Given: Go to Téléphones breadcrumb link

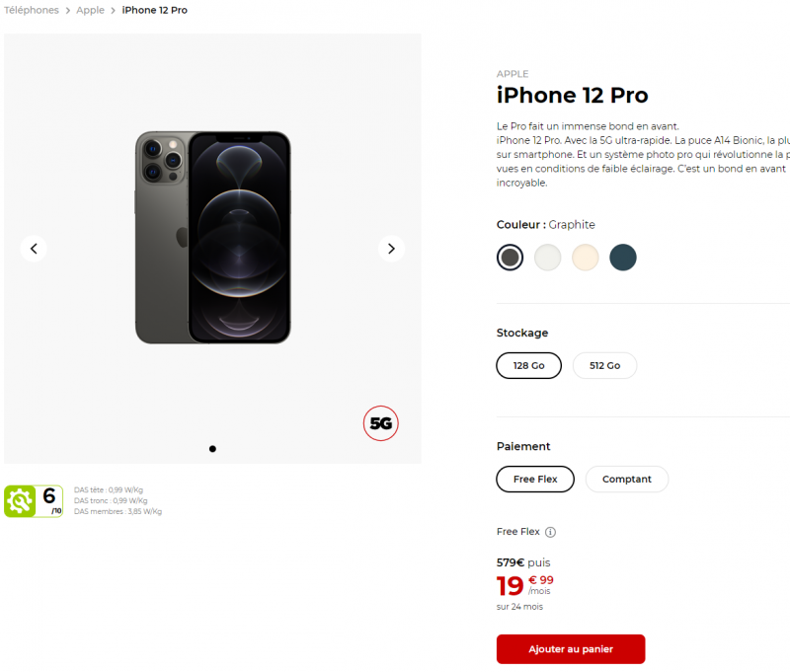Looking at the screenshot, I should pyautogui.click(x=32, y=10).
